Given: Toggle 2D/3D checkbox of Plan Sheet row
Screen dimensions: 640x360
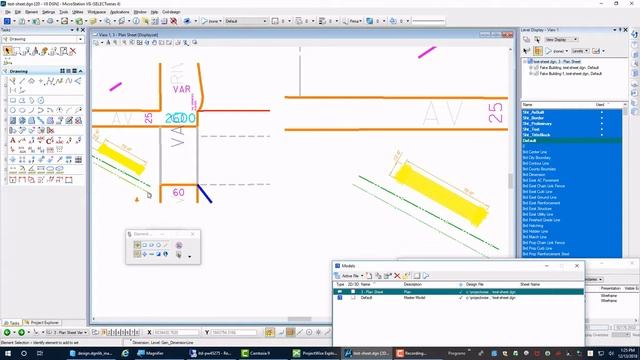Looking at the screenshot, I should point(353,292).
